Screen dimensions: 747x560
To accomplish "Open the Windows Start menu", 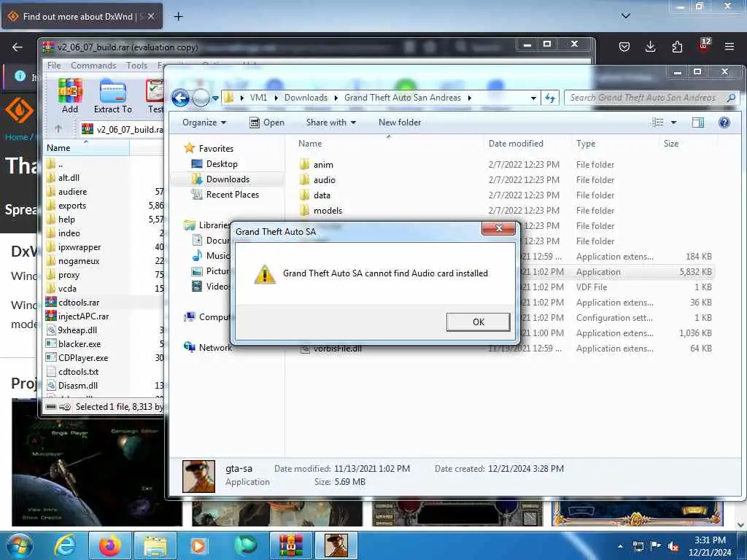I will (18, 545).
